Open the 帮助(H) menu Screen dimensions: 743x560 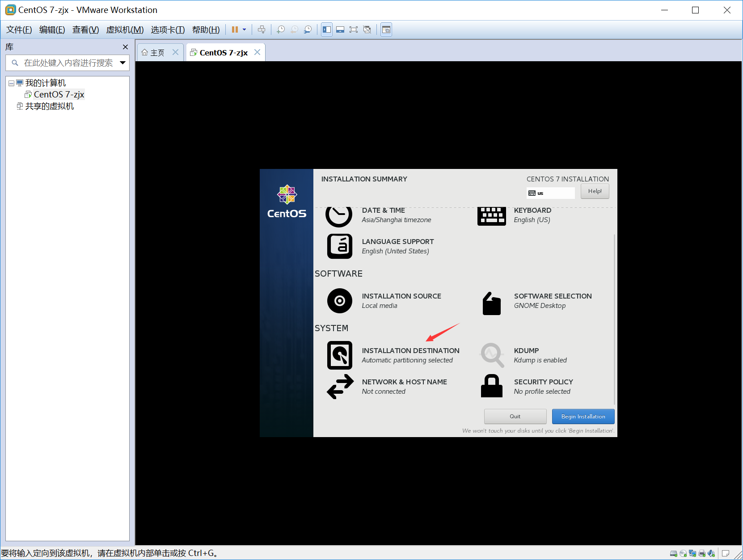coord(206,30)
